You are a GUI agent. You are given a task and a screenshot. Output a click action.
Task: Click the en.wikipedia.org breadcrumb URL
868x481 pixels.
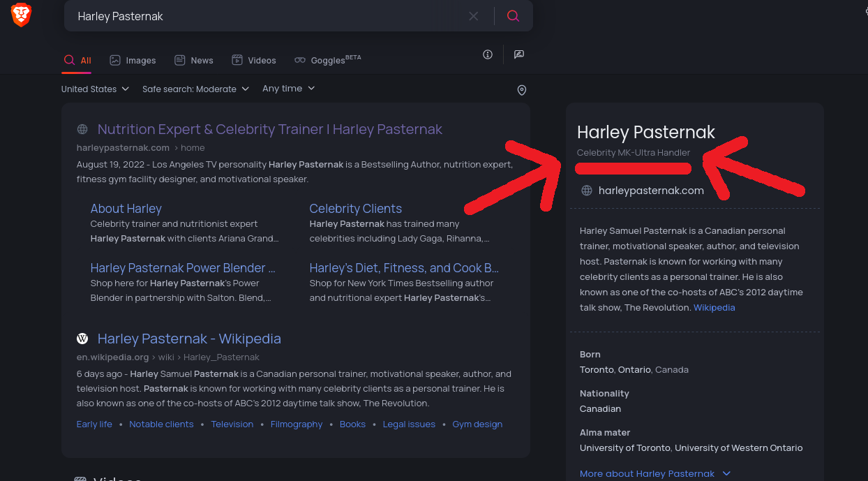pos(113,357)
